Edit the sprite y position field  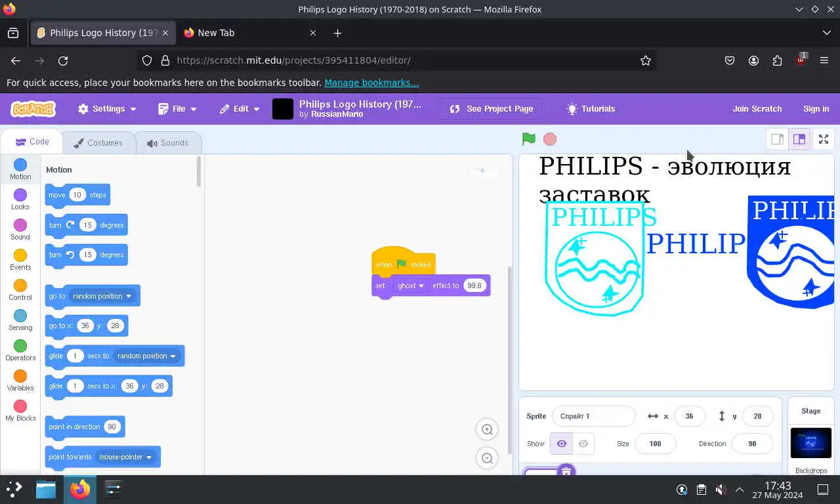[x=757, y=416]
